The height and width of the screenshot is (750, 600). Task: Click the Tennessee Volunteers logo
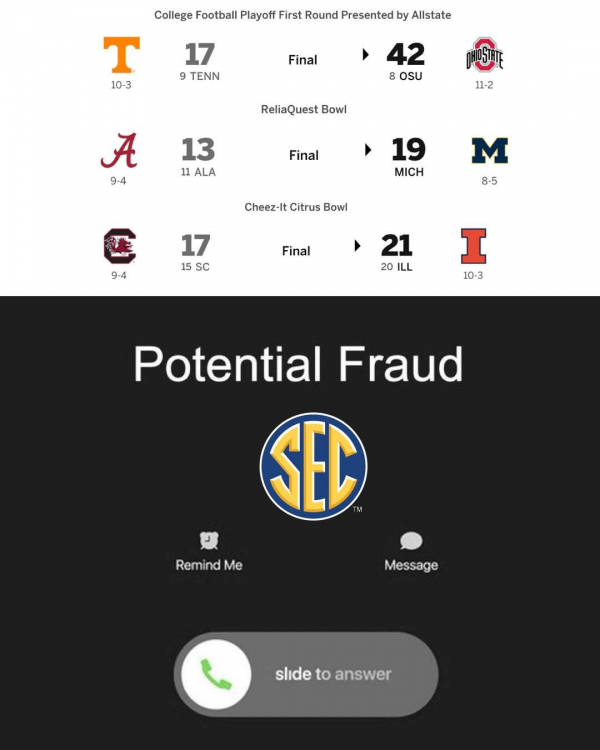click(x=121, y=55)
